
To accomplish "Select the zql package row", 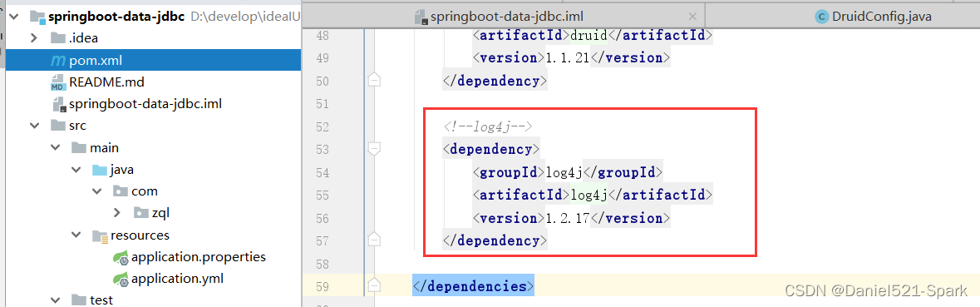I will coord(153,213).
